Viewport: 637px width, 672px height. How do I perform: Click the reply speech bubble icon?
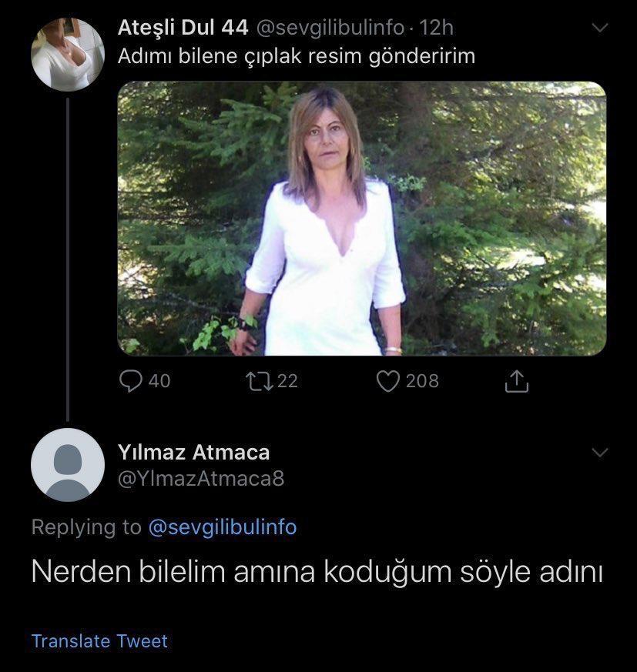click(132, 381)
